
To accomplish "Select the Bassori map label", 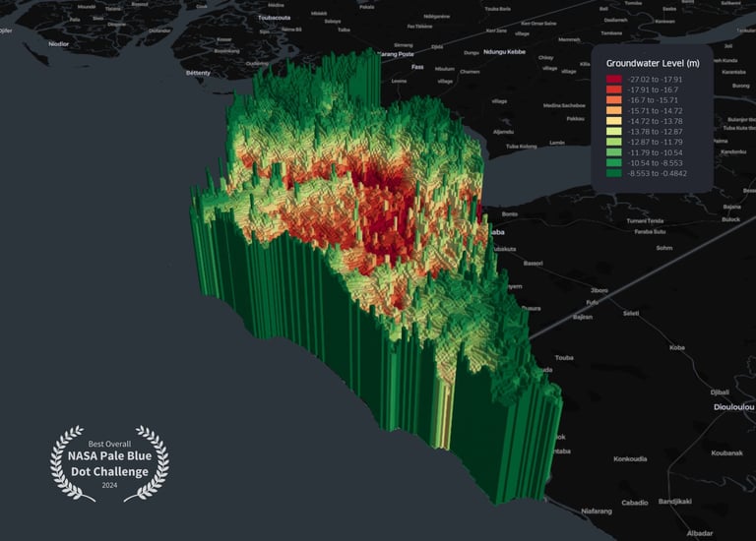I will pos(534,264).
